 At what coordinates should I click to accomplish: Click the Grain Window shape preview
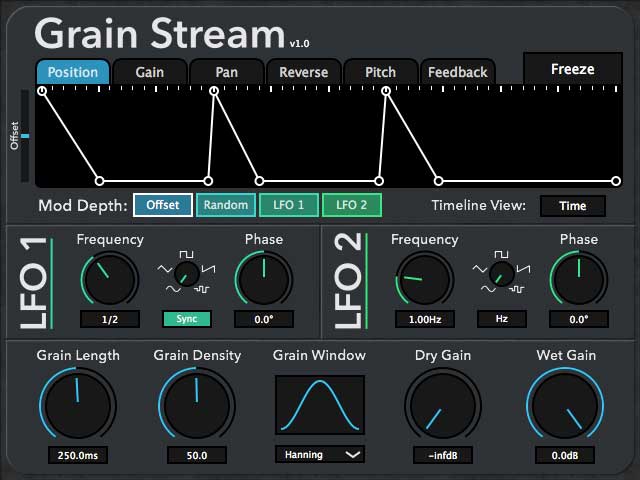point(319,405)
